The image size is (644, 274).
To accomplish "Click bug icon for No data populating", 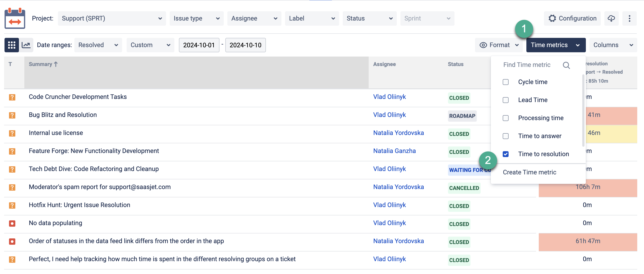I will pyautogui.click(x=12, y=223).
